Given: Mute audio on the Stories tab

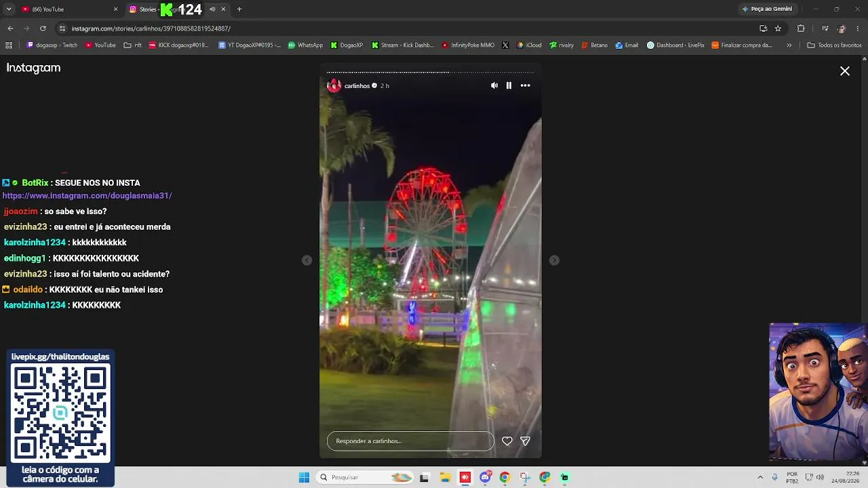Looking at the screenshot, I should tap(212, 9).
